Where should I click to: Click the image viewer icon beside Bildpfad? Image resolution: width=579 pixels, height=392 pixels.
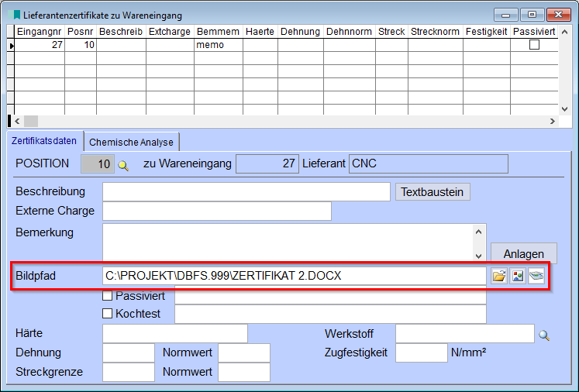coord(518,276)
